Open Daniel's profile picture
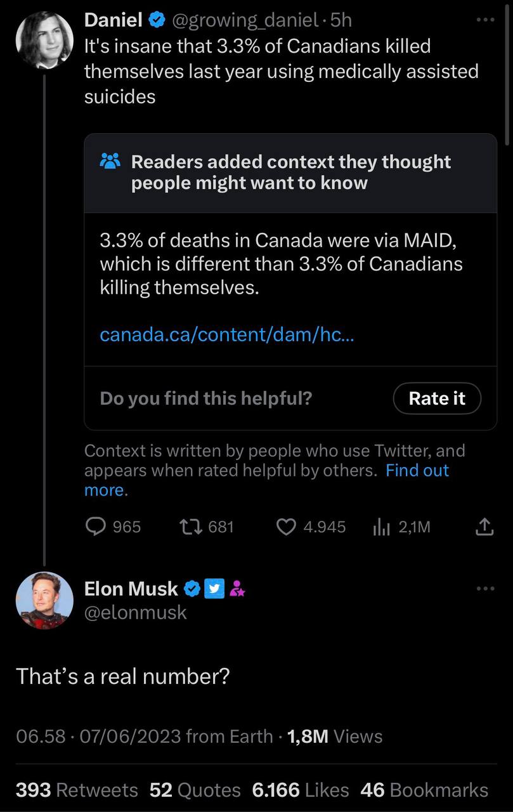The height and width of the screenshot is (812, 513). 44,39
